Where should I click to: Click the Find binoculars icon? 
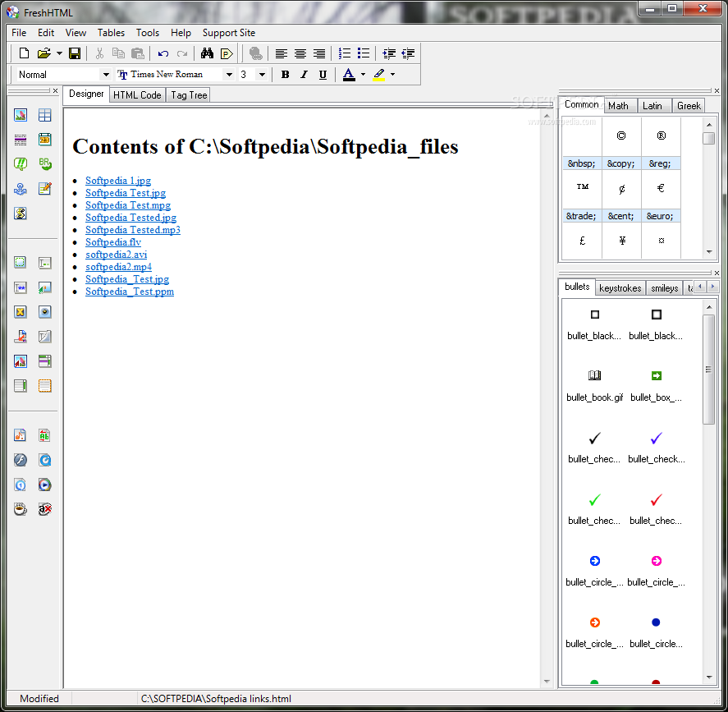pos(207,53)
